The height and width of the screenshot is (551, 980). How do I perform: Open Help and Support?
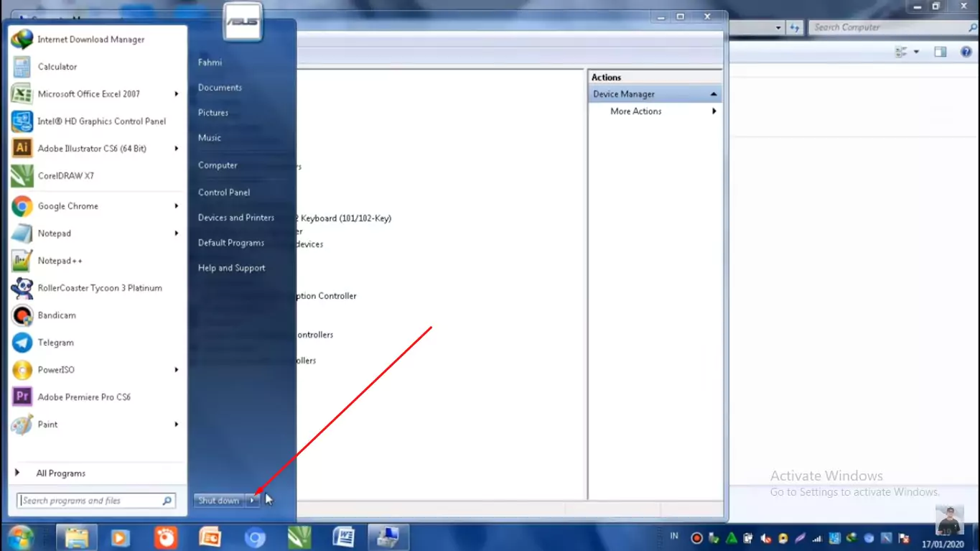pos(232,268)
